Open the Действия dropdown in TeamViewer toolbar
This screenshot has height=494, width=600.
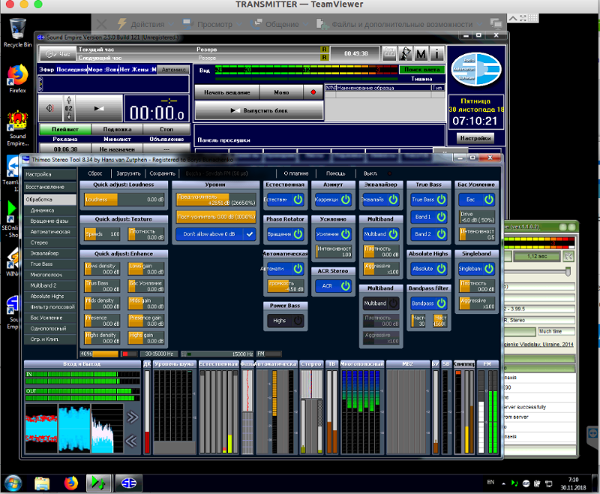pos(146,24)
